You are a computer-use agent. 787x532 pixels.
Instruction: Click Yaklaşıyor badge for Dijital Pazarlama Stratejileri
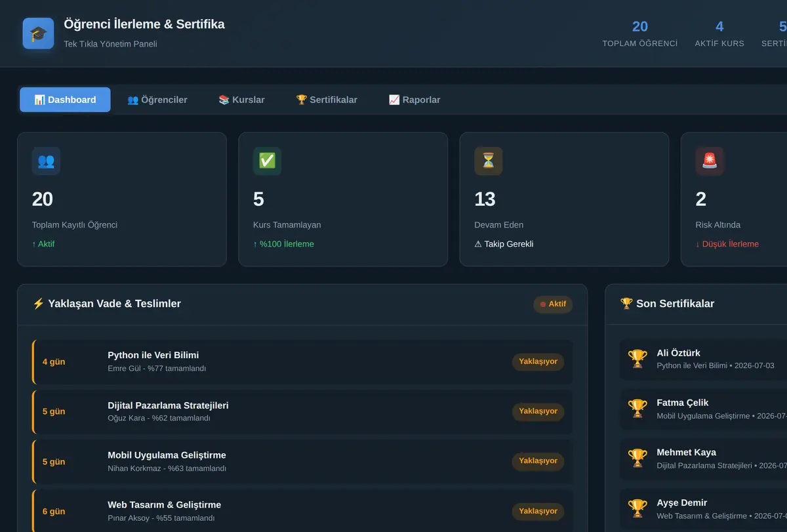[538, 411]
